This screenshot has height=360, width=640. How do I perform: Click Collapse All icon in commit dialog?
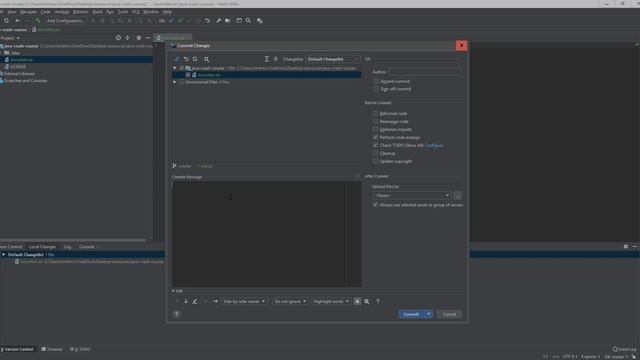point(276,59)
